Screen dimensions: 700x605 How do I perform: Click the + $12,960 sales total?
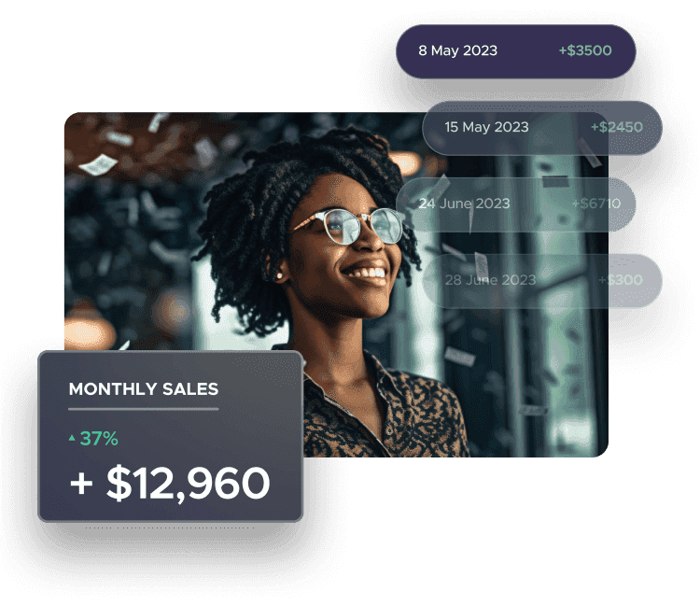tap(170, 483)
